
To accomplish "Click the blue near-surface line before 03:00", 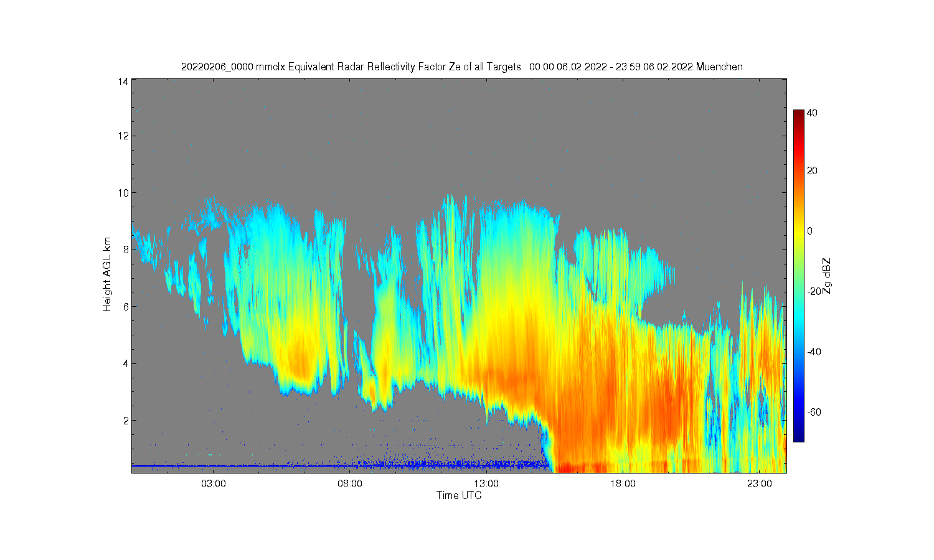I will [171, 465].
